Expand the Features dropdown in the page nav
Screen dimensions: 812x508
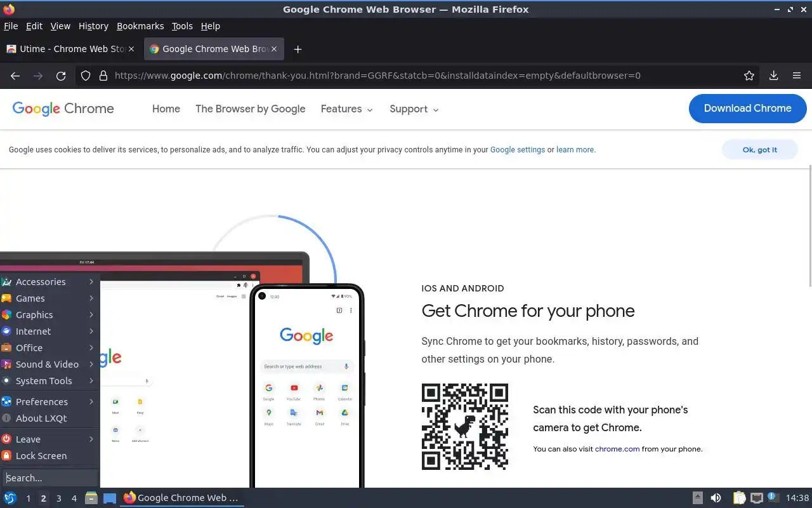pyautogui.click(x=346, y=109)
